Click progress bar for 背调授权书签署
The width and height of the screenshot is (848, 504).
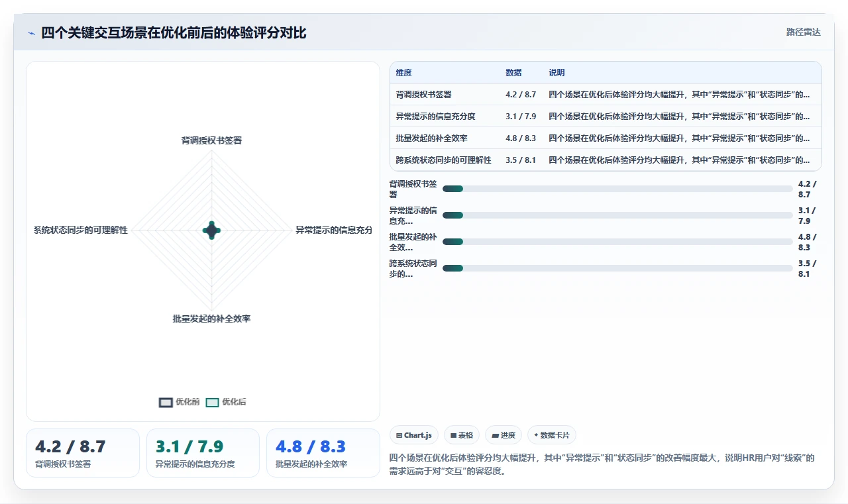[617, 189]
